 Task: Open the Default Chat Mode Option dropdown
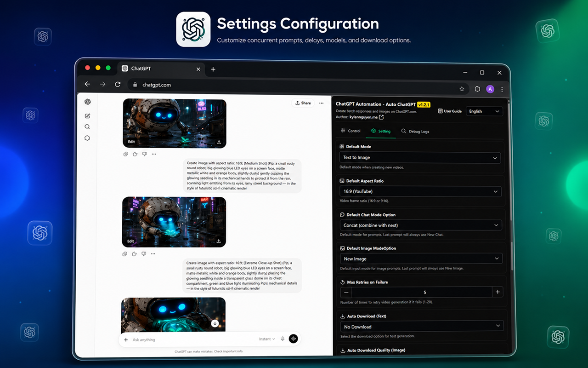421,225
